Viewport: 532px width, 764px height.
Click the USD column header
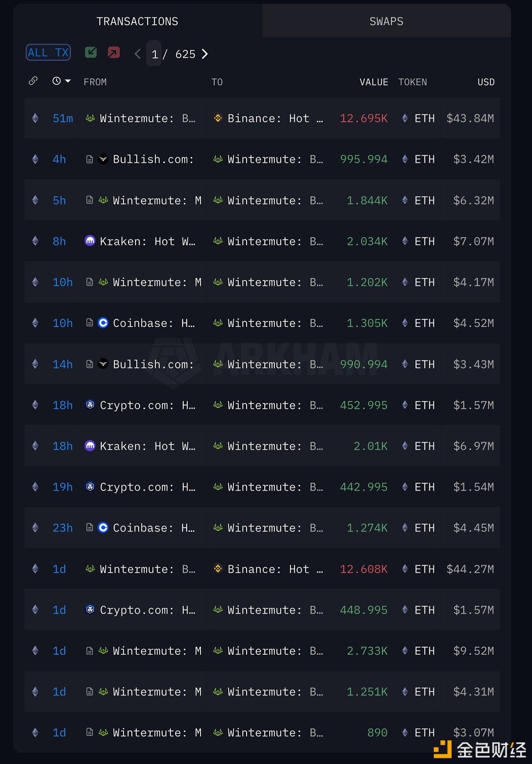(x=486, y=82)
